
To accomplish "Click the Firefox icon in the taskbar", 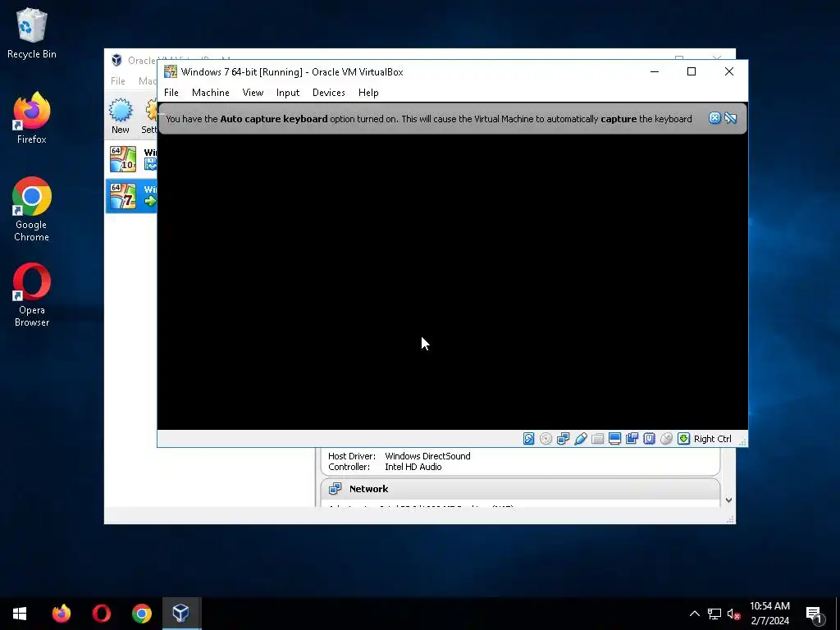I will tap(62, 614).
